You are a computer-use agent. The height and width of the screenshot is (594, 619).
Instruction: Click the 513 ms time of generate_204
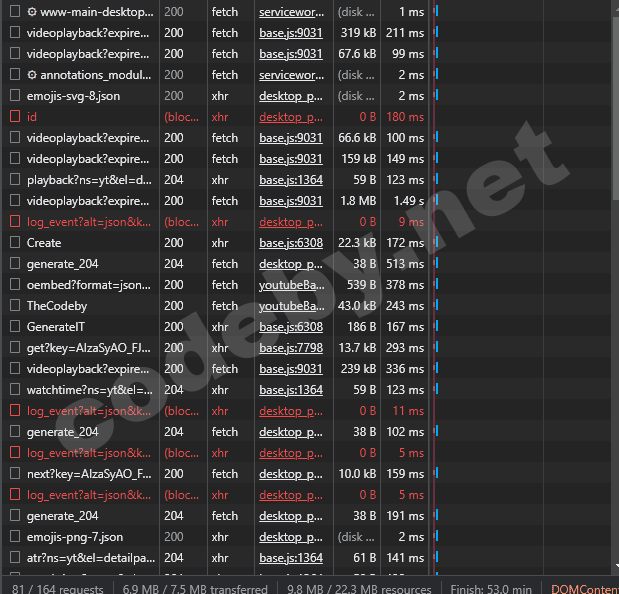[405, 264]
